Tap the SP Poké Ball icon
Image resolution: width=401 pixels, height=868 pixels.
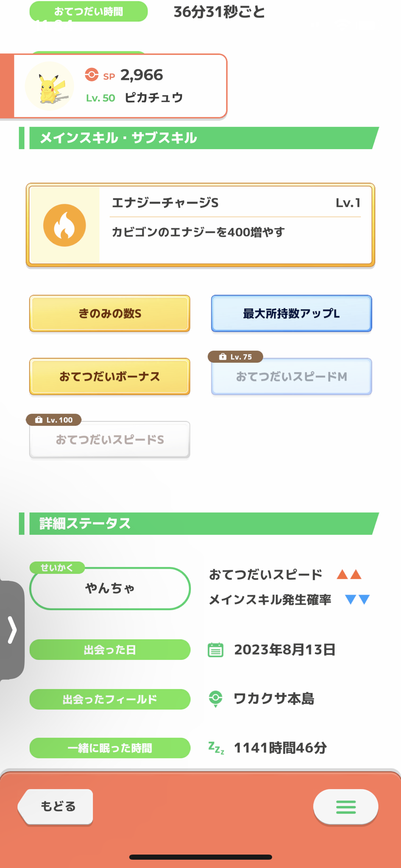tap(92, 75)
